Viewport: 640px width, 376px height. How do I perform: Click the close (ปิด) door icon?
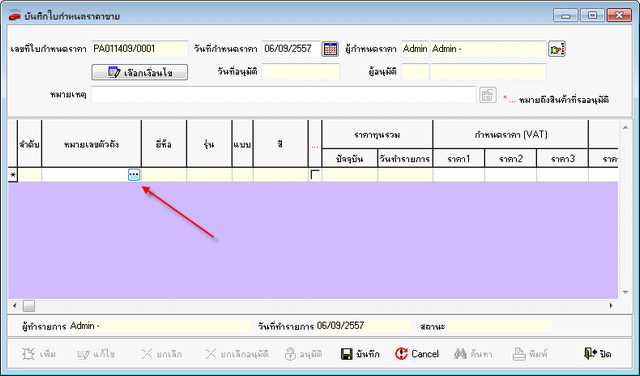[x=591, y=354]
